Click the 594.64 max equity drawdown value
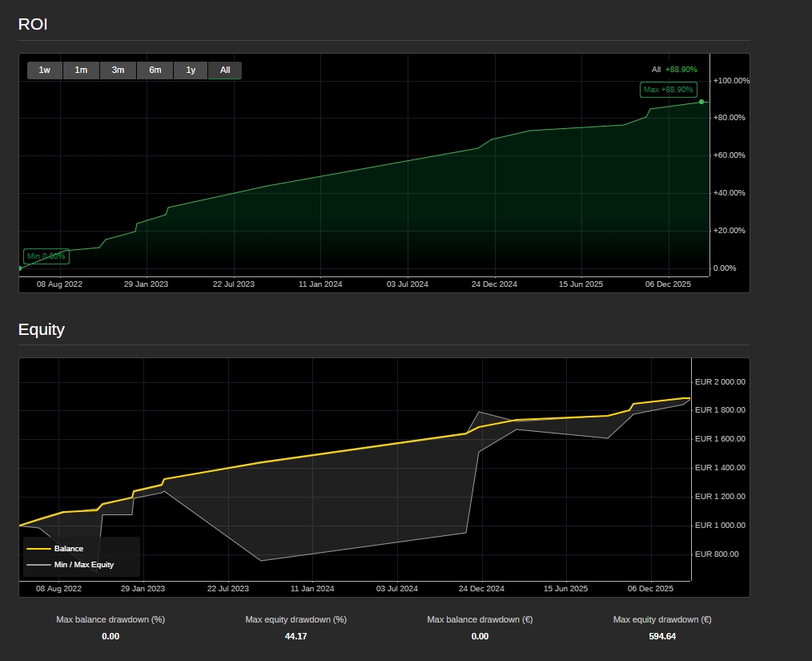Image resolution: width=812 pixels, height=661 pixels. 661,636
